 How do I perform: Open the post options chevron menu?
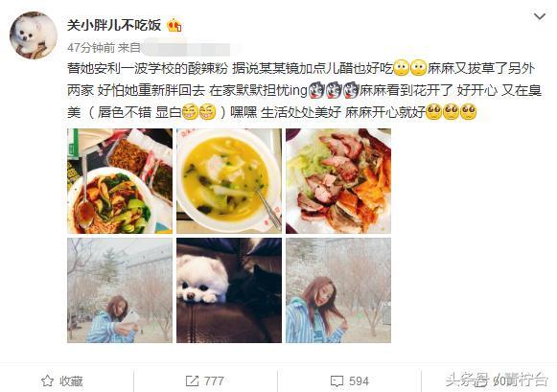pyautogui.click(x=540, y=16)
